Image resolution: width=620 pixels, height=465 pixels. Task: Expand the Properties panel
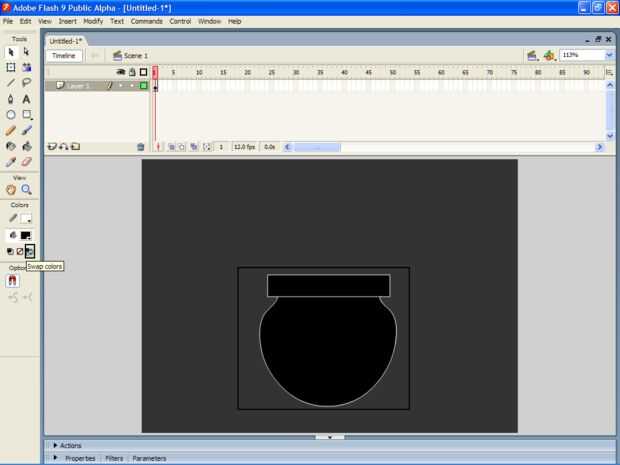coord(55,458)
